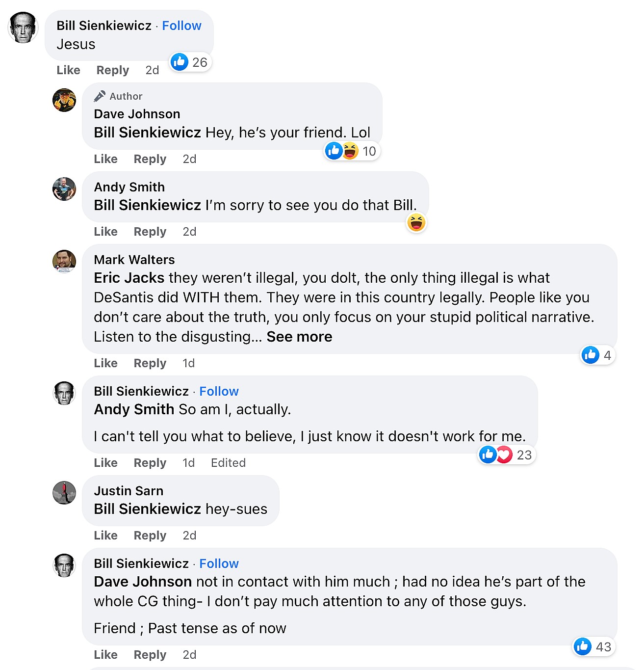Viewport: 644px width, 670px height.
Task: Click the thumbs-up icon beside the 43 count
Action: click(583, 646)
